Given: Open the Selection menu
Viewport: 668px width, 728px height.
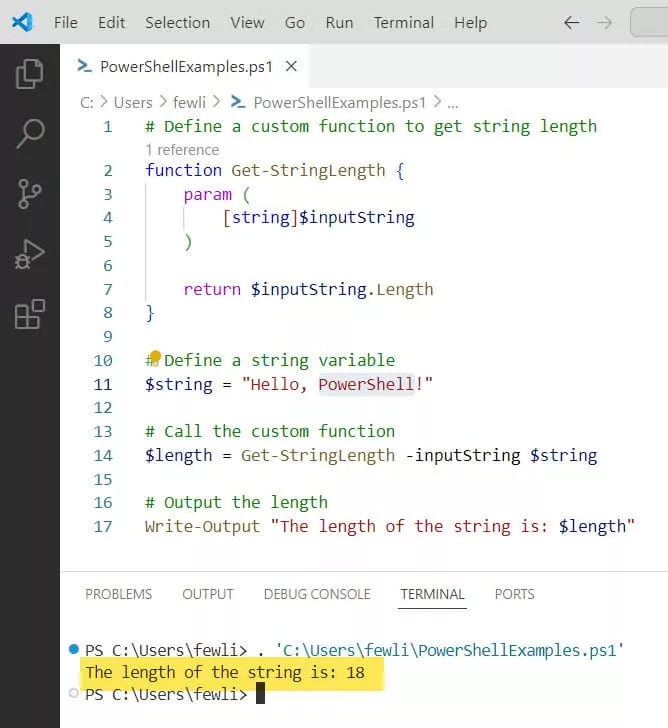Looking at the screenshot, I should [x=177, y=22].
